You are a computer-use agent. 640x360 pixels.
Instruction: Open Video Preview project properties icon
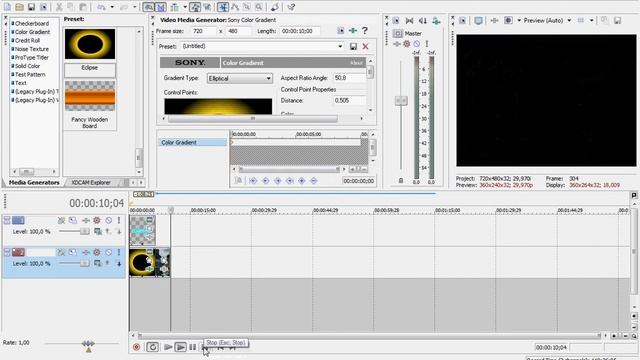point(462,20)
